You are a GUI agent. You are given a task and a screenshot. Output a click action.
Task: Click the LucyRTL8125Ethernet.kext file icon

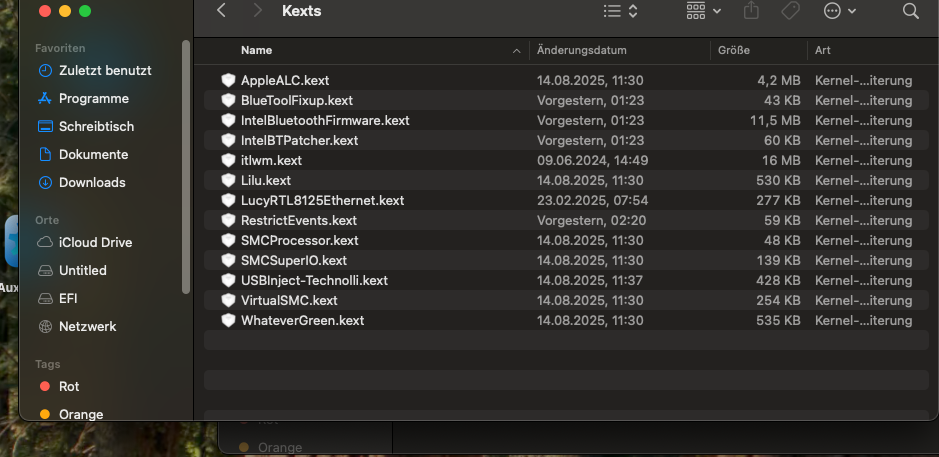[x=228, y=200]
